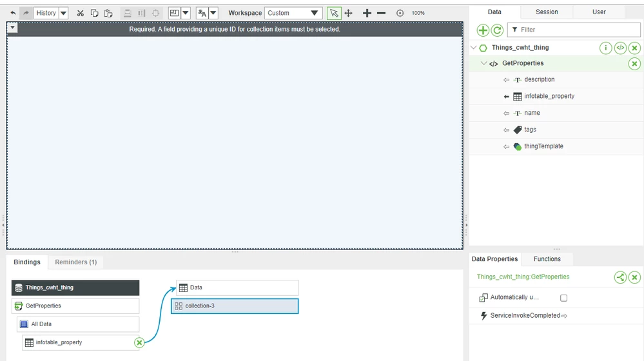Click the fit-to-view target icon
This screenshot has height=361, width=644.
tap(400, 13)
